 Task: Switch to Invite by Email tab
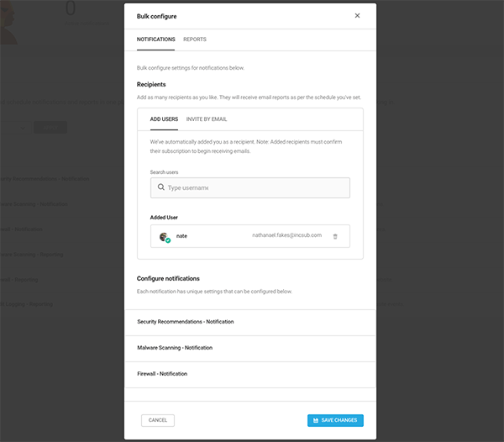(x=207, y=119)
